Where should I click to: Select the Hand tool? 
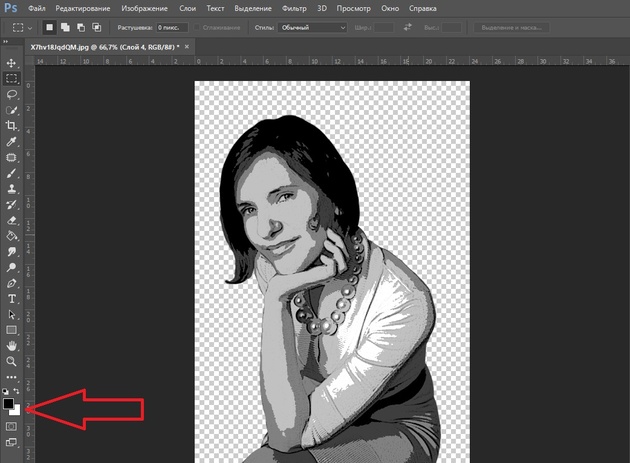[11, 346]
